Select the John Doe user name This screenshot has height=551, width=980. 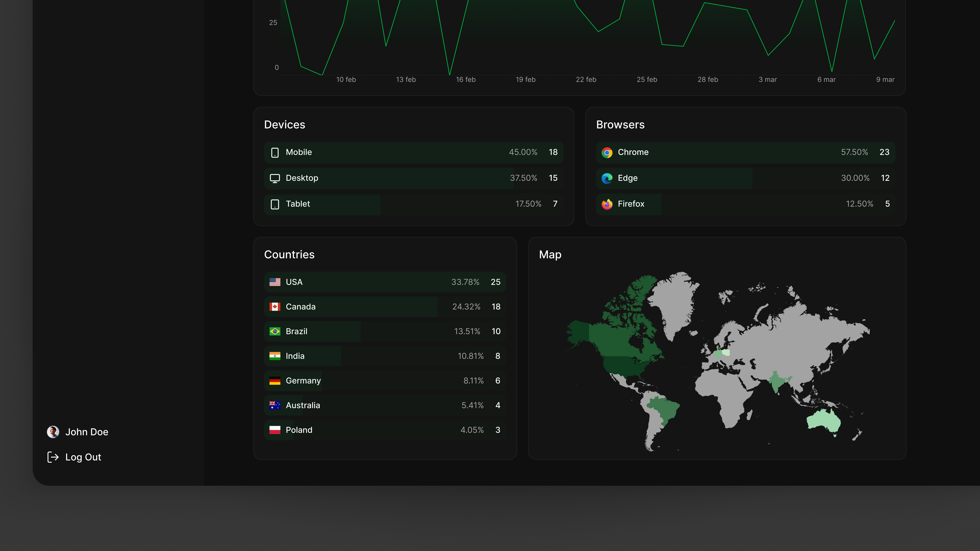tap(87, 432)
